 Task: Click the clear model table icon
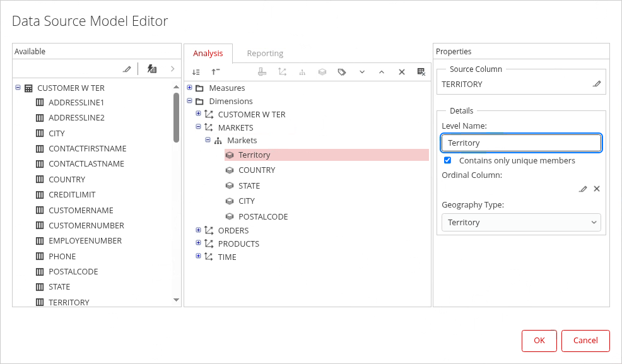pyautogui.click(x=421, y=72)
